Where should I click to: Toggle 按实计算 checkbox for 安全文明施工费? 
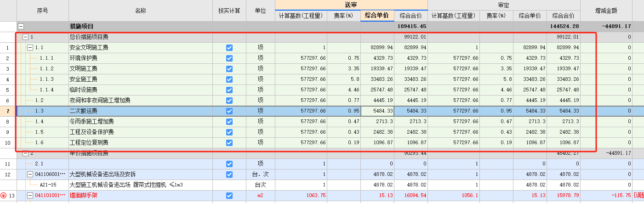(x=229, y=47)
